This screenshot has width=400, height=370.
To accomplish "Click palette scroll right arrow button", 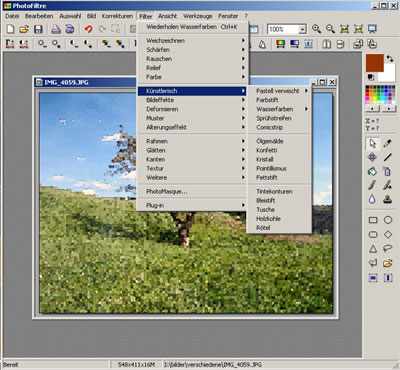I will pos(389,109).
